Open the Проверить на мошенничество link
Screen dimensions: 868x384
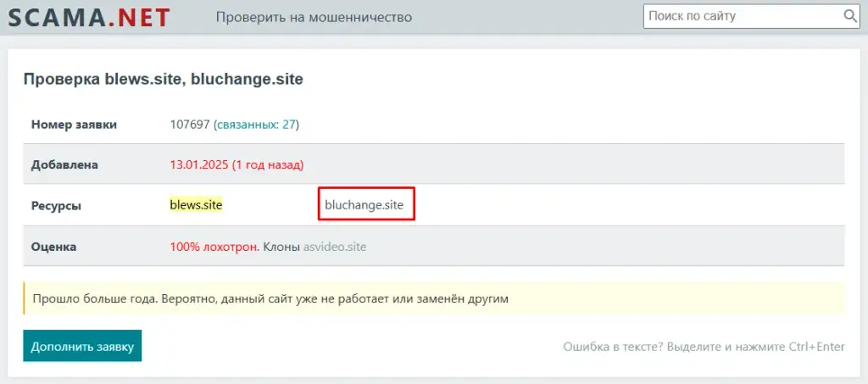tap(314, 18)
